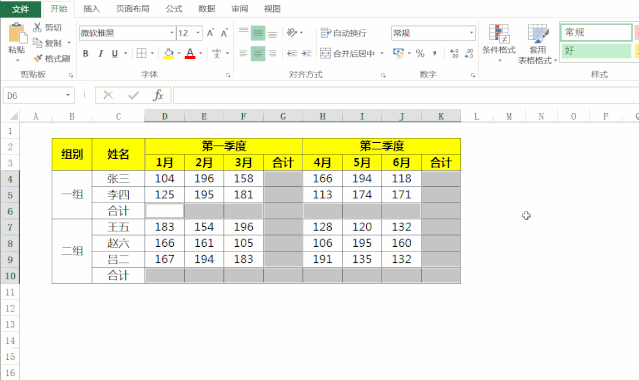Switch to the Review tab

(240, 9)
